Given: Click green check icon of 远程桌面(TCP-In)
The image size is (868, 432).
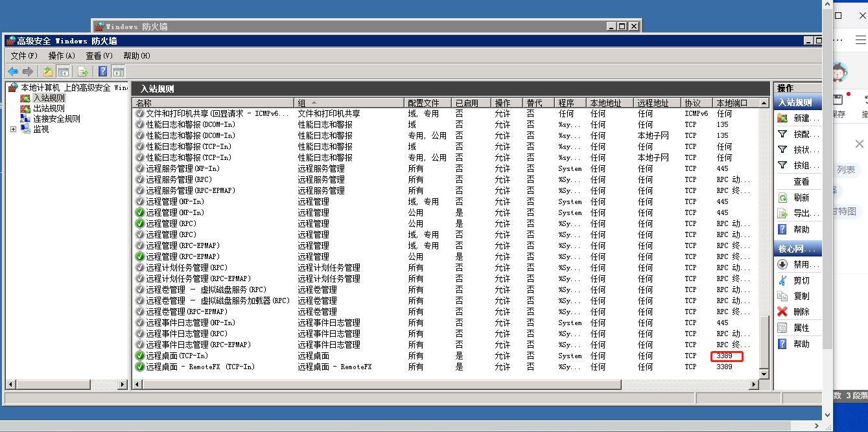Looking at the screenshot, I should (139, 356).
